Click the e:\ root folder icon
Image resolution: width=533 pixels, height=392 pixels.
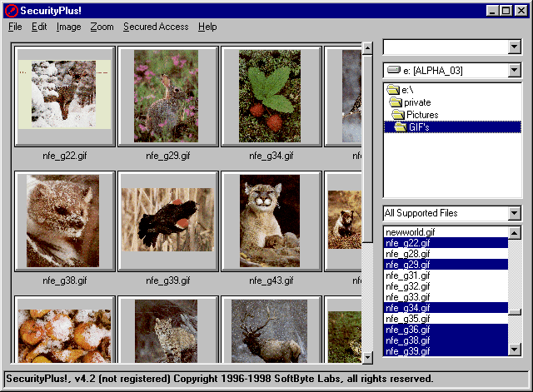click(393, 90)
